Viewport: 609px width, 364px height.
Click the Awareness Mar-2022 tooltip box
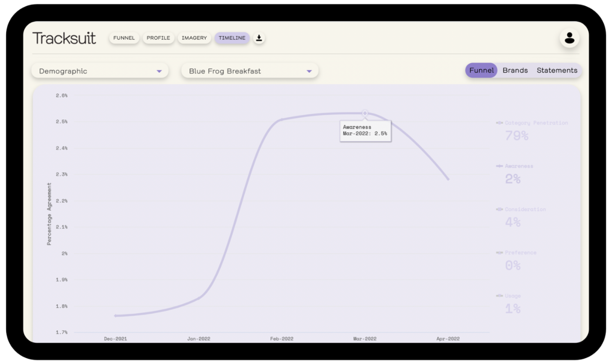coord(365,131)
